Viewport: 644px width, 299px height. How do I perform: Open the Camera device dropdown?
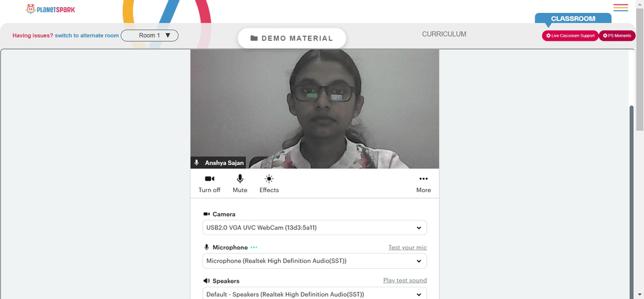point(315,227)
